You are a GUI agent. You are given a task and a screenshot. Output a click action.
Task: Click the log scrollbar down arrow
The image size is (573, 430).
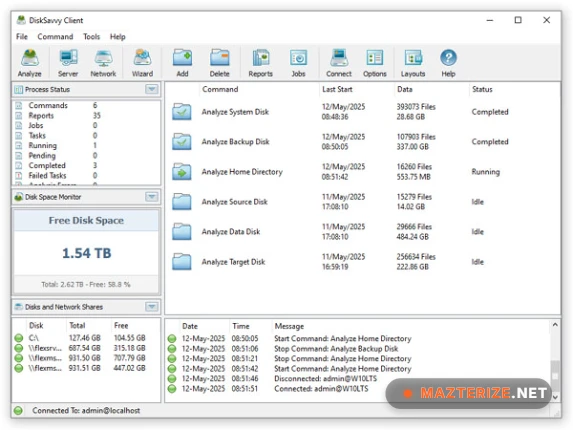[555, 397]
